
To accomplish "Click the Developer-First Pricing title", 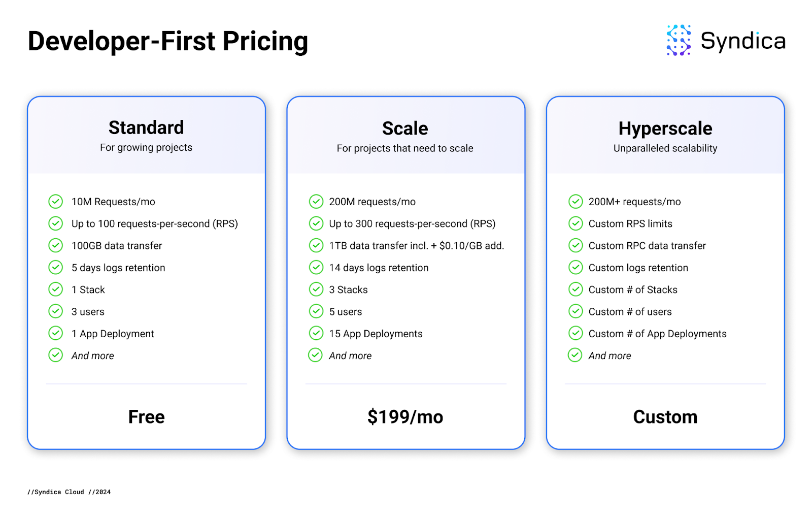I will coord(168,41).
